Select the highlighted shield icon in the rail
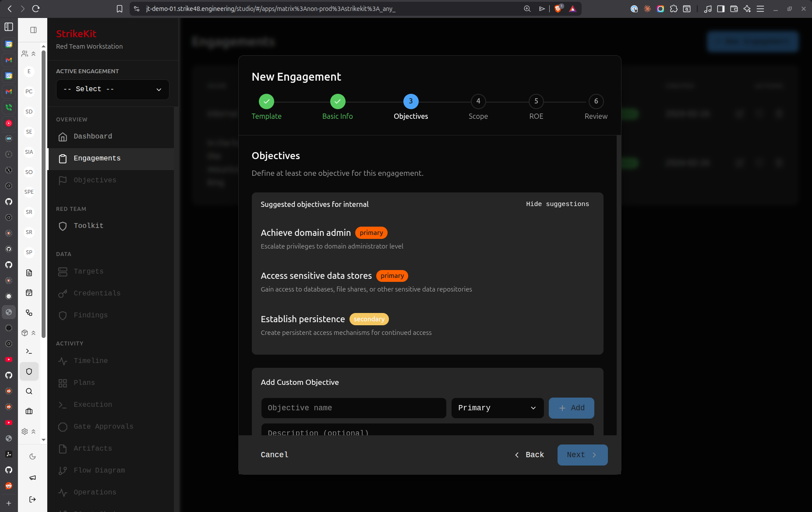Screen dimensions: 812x512 tap(29, 371)
